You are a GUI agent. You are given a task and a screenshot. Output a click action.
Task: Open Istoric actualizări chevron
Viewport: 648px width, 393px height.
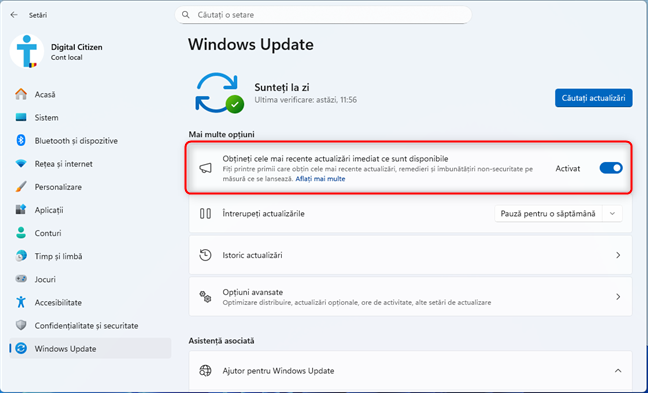(618, 255)
